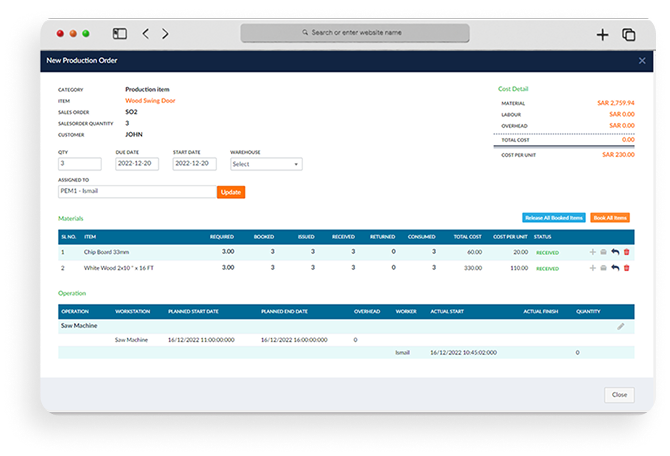The height and width of the screenshot is (456, 670).
Task: Delete the Chip Board 33mm material row
Action: pyautogui.click(x=627, y=253)
